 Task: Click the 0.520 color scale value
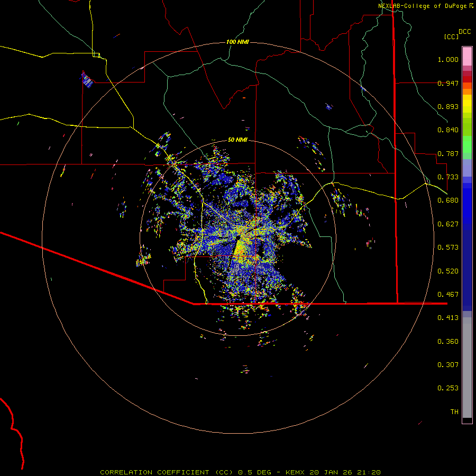(x=448, y=271)
